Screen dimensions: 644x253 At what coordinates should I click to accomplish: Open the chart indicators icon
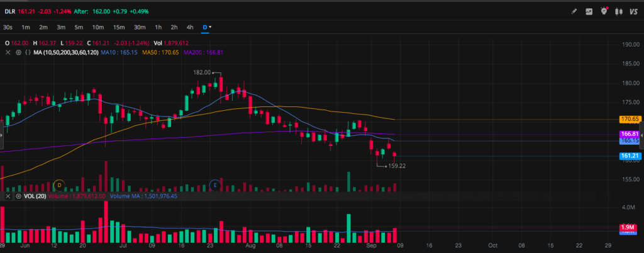[589, 11]
